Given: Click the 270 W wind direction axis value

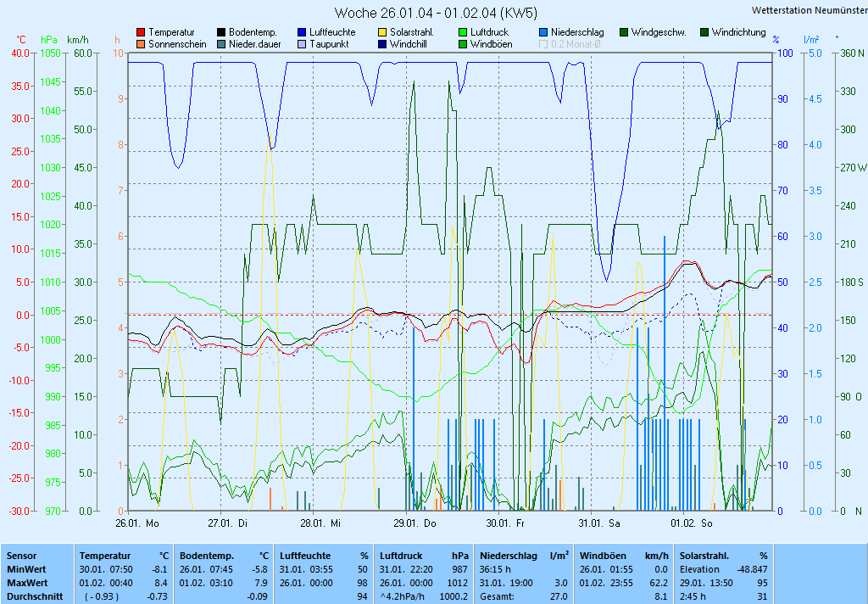Looking at the screenshot, I should click(x=854, y=167).
